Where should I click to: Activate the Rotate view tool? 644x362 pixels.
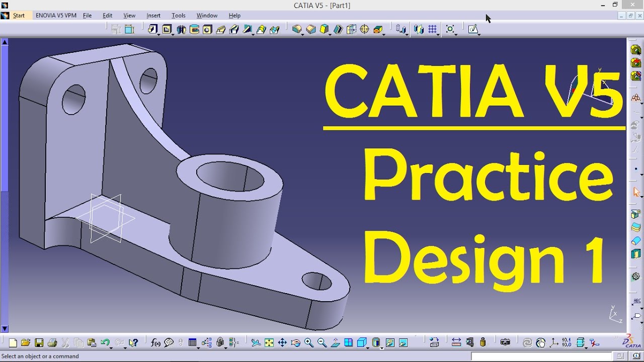296,343
